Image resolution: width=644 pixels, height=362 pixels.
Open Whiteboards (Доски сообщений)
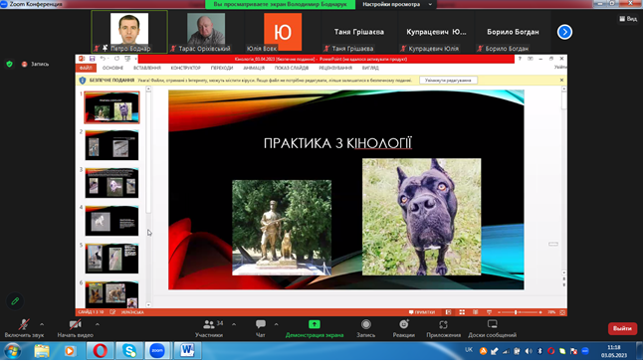tap(492, 328)
